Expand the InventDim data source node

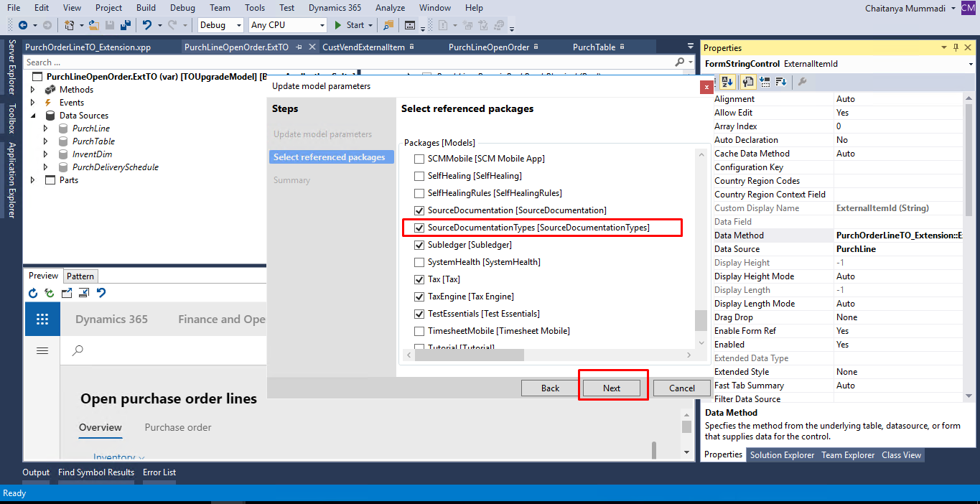tap(45, 154)
